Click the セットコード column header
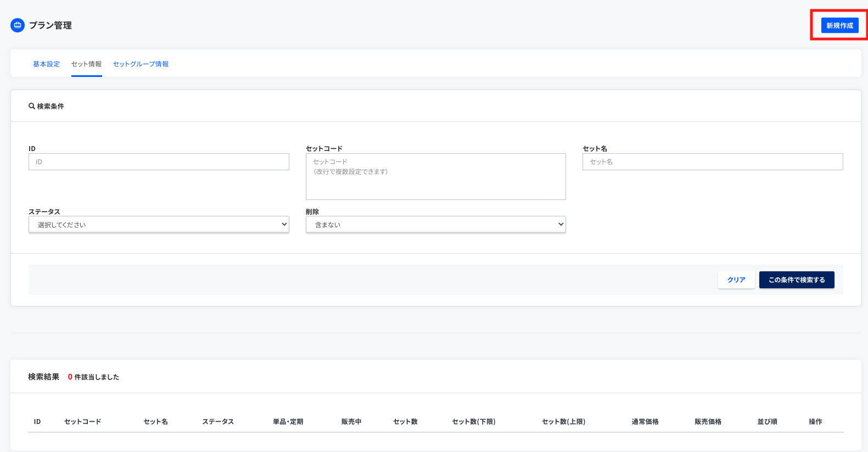 (x=83, y=422)
